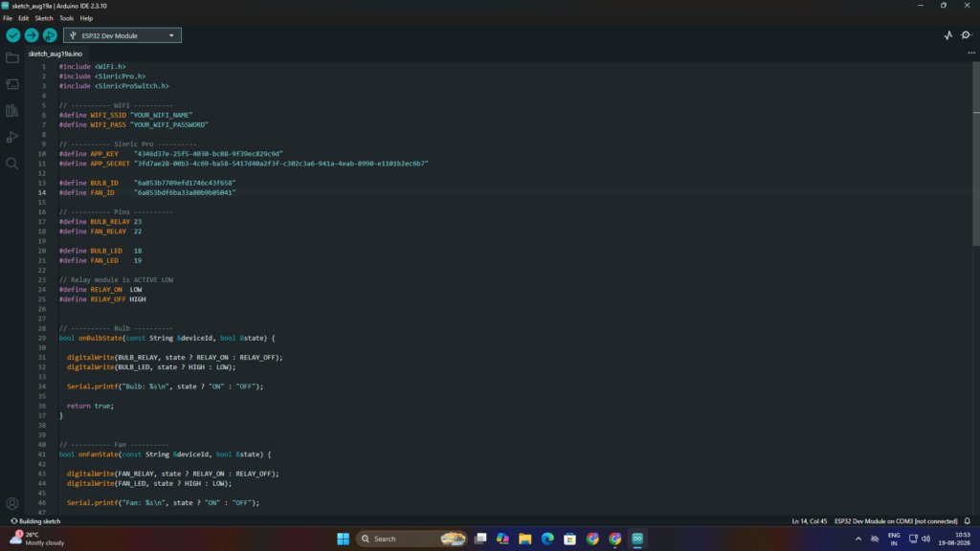980x551 pixels.
Task: Click the Arduino IDE taskbar icon
Action: tap(637, 540)
